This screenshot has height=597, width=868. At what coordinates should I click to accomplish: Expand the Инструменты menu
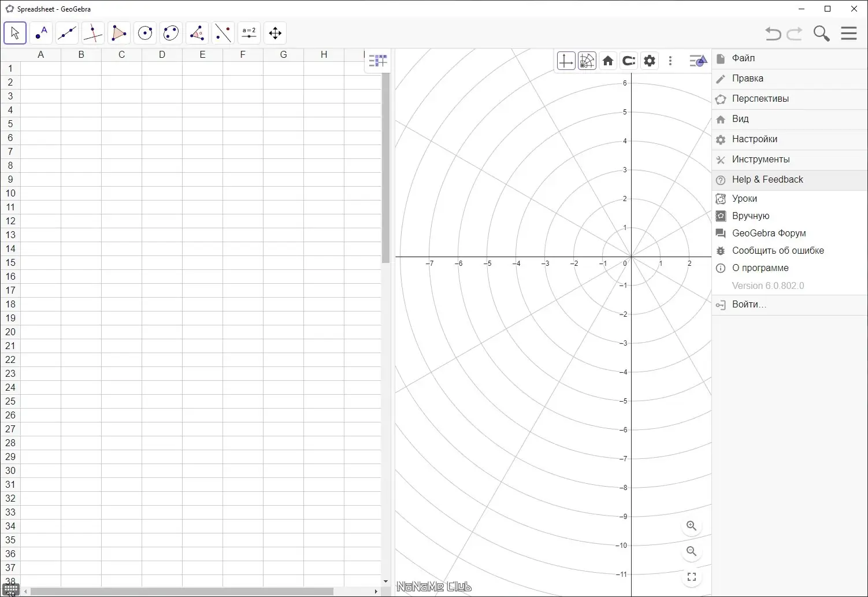click(789, 160)
